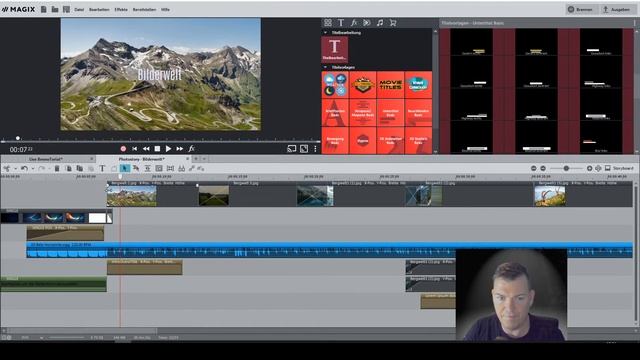Delete selected object with trash icon
Viewport: 640px width, 360px height.
coord(57,168)
